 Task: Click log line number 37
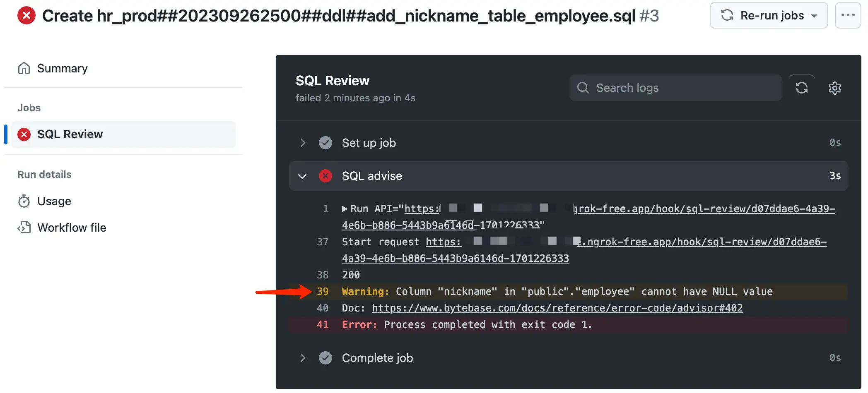tap(323, 242)
